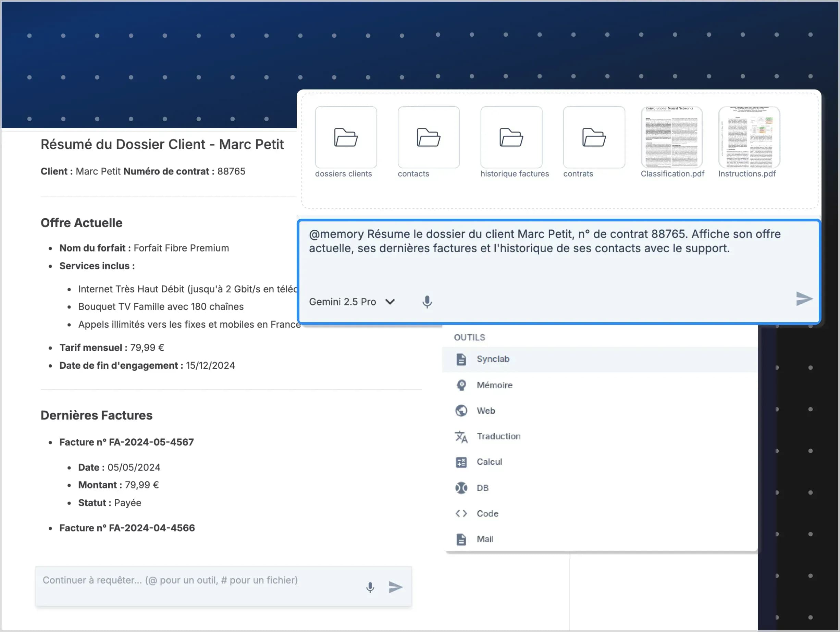Select the Traduction tool
Screen dimensions: 840x632
pos(498,436)
